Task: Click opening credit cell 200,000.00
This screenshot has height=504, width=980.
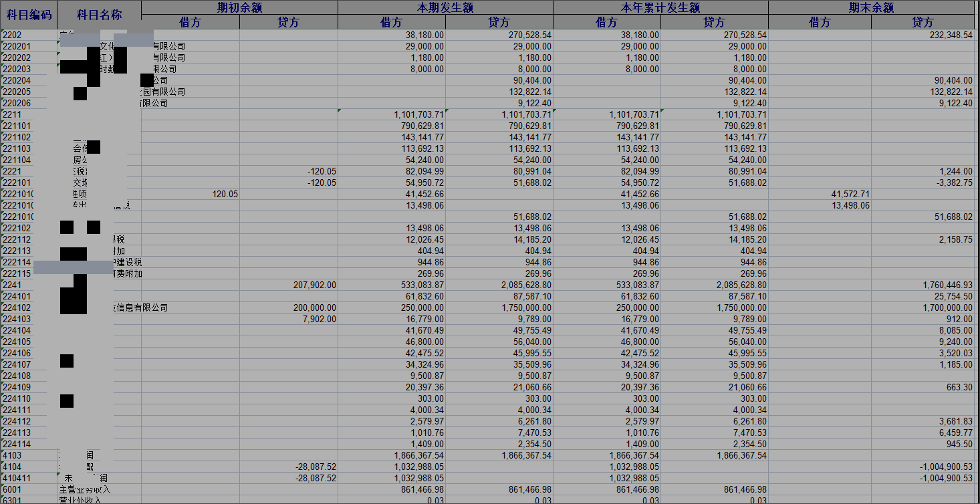Action: click(289, 307)
